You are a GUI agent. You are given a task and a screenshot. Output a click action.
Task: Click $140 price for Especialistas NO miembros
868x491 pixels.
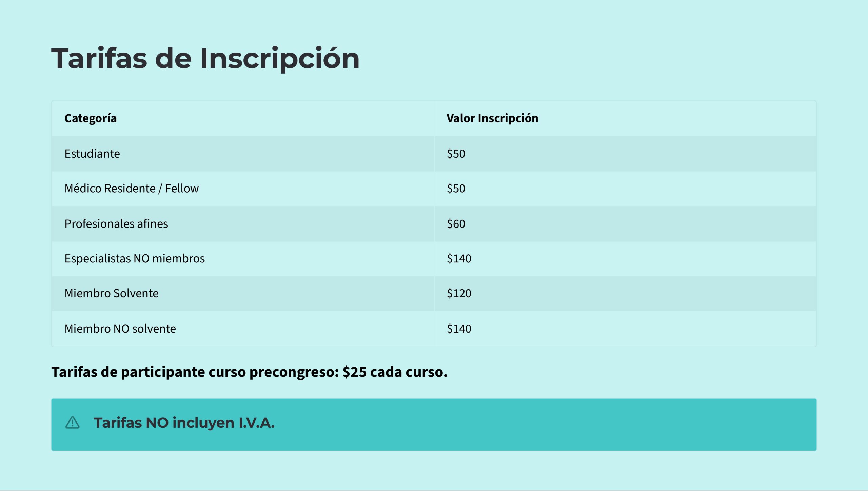point(459,258)
